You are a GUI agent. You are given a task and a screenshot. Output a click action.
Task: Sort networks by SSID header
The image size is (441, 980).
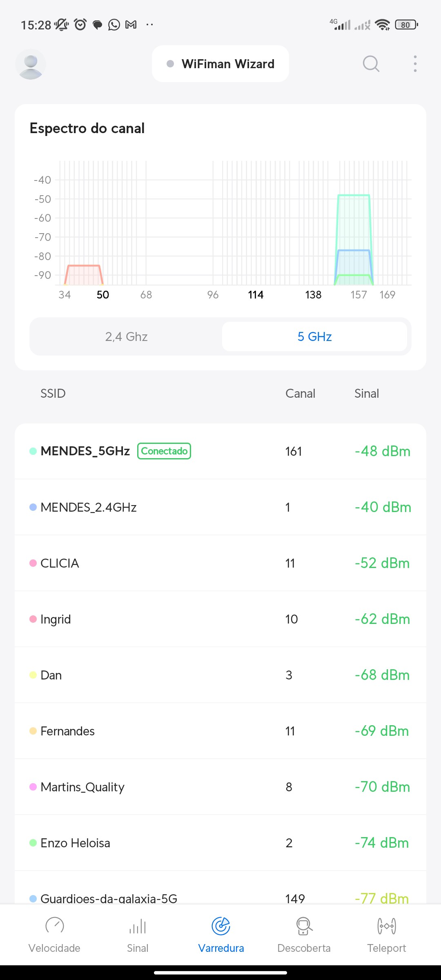(53, 393)
